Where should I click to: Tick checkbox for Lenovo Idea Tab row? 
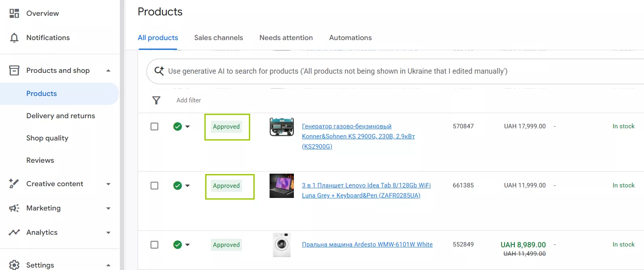coord(154,186)
